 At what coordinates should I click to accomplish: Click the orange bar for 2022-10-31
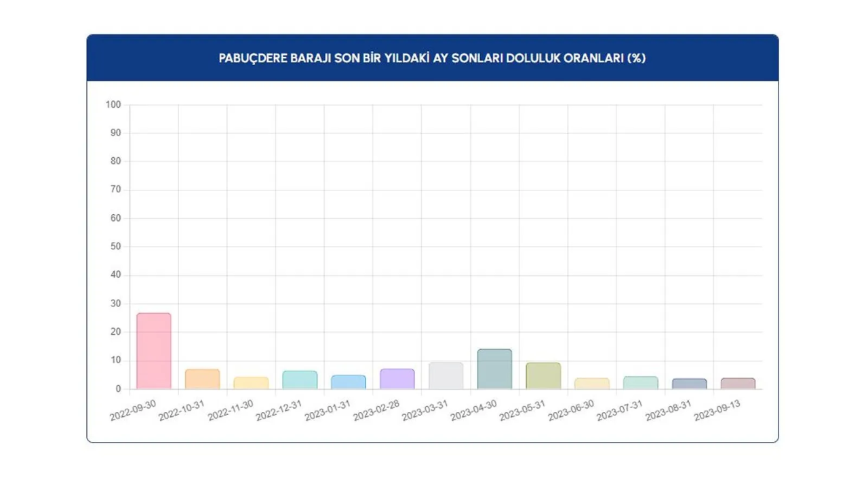pos(202,380)
